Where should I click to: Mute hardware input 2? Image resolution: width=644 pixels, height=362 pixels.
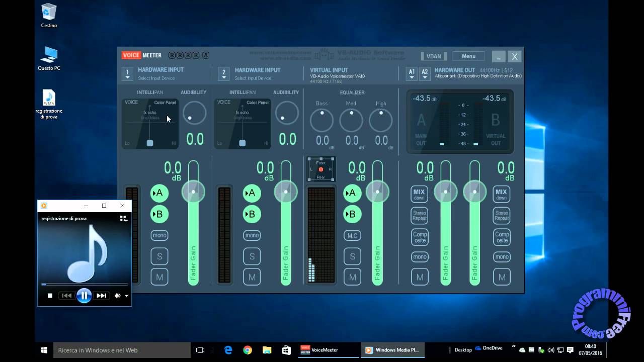pos(252,277)
